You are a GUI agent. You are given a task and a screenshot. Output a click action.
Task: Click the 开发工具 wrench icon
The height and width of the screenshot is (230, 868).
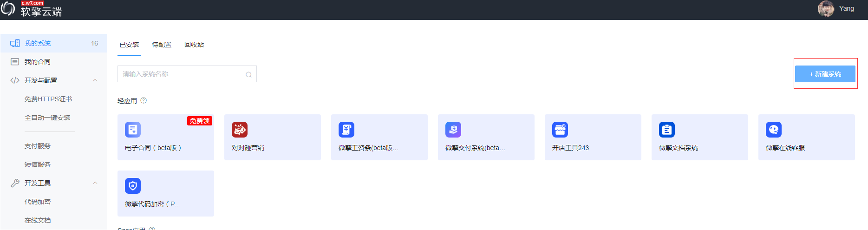tap(15, 183)
